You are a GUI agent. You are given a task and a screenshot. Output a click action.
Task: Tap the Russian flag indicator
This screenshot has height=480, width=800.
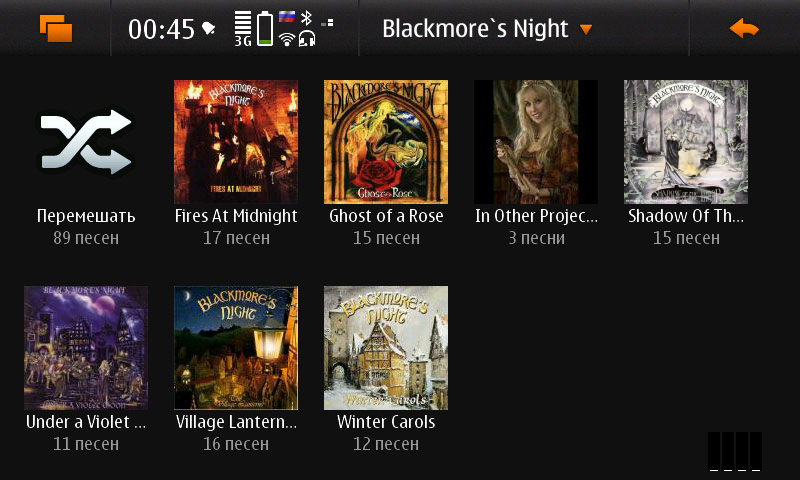pos(287,18)
